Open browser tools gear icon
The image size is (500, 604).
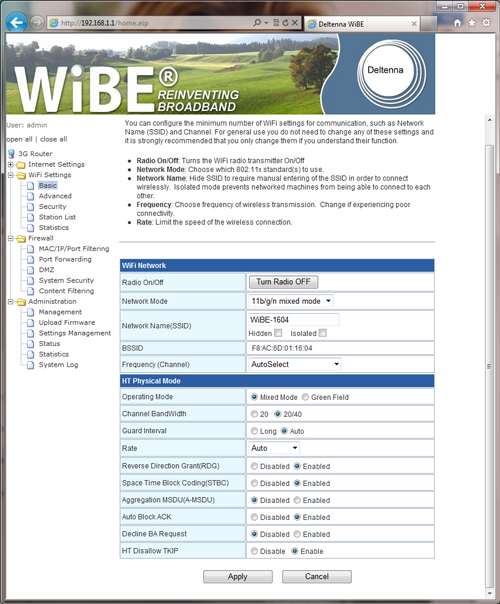click(487, 23)
